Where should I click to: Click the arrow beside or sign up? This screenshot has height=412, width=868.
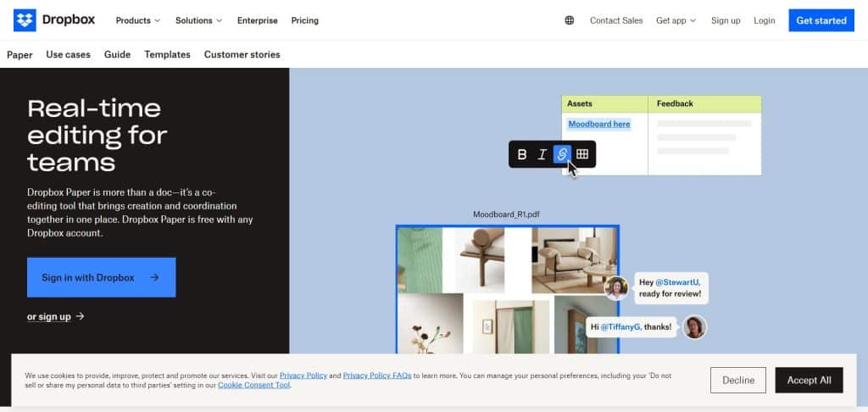tap(81, 316)
